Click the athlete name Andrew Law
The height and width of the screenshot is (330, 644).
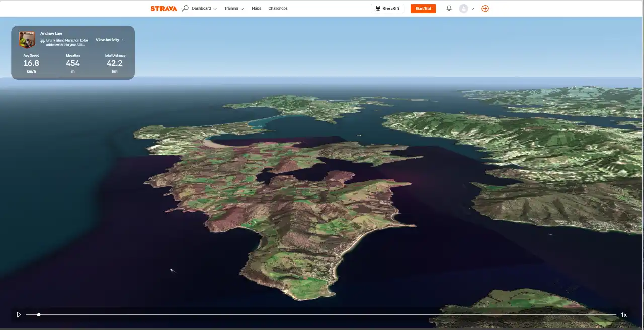point(51,33)
